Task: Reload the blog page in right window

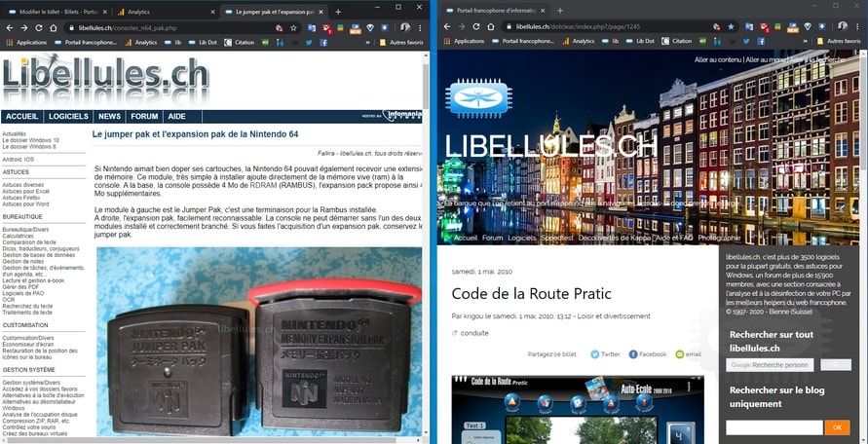Action: point(476,26)
